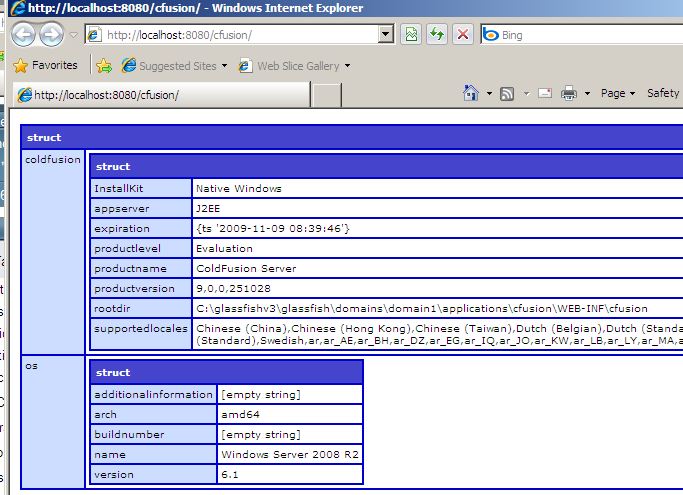Click the Home page icon
The height and width of the screenshot is (495, 683).
click(470, 93)
